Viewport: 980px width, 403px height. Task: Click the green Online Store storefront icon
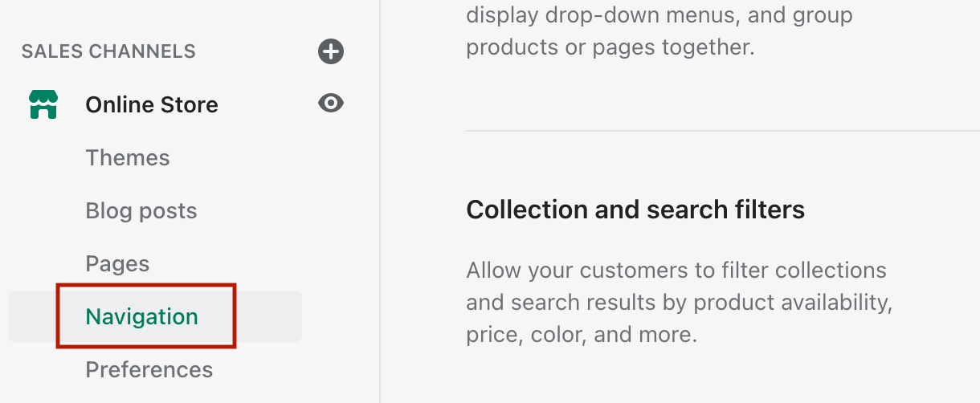pyautogui.click(x=43, y=104)
